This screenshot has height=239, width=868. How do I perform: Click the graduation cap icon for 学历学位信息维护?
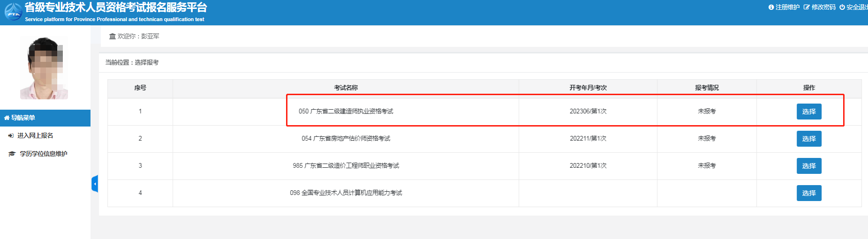point(12,154)
